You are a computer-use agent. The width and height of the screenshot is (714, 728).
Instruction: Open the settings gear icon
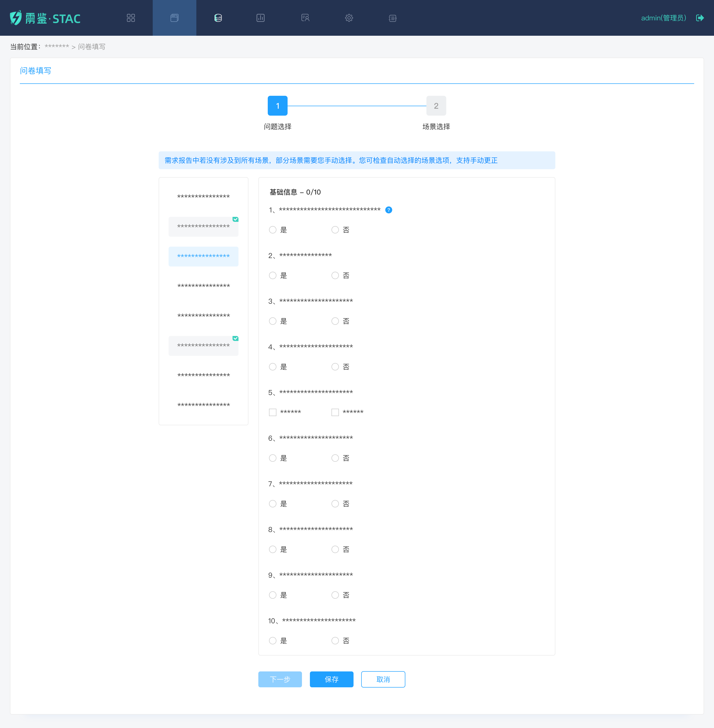(x=349, y=18)
